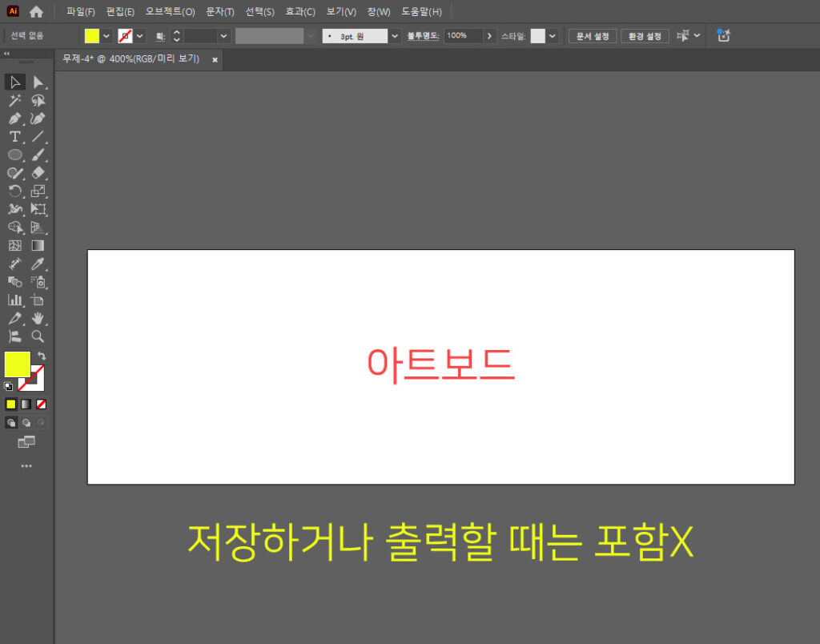Change the screen mode
The image size is (820, 644).
click(x=26, y=443)
